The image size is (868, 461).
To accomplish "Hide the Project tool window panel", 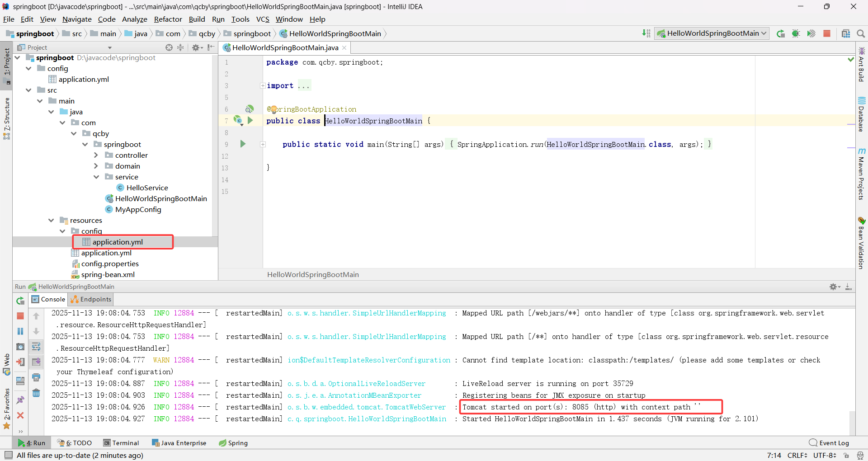I will [211, 47].
